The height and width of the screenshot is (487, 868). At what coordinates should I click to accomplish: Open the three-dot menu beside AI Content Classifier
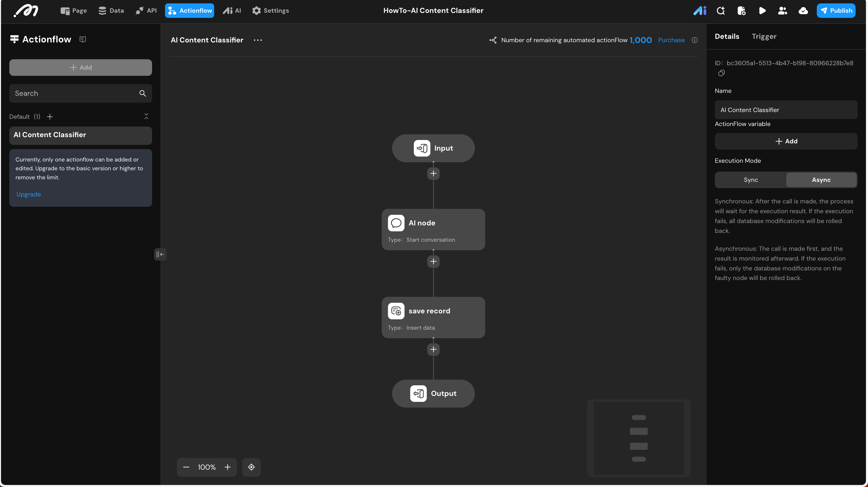[258, 40]
